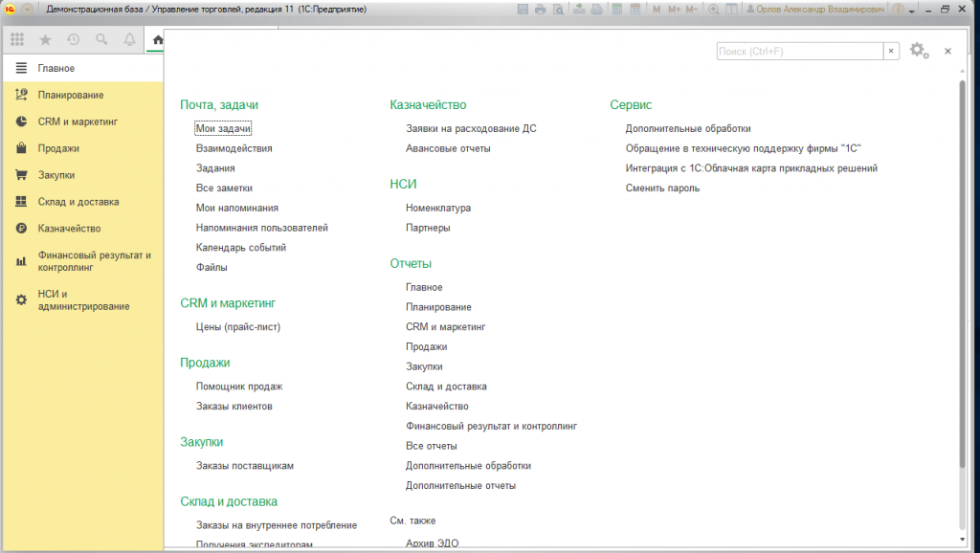Viewport: 980px width, 553px height.
Task: Open Файлы link
Action: (212, 268)
